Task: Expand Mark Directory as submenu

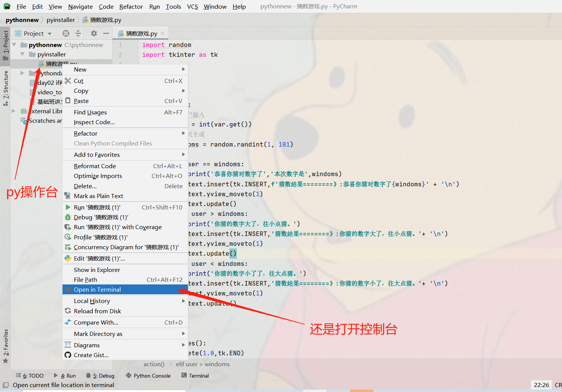Action: pos(183,334)
